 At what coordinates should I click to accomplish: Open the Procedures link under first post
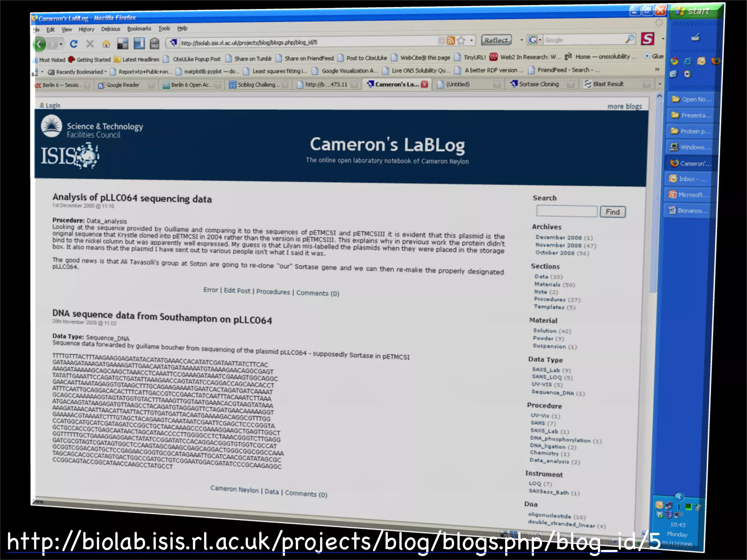(x=273, y=292)
